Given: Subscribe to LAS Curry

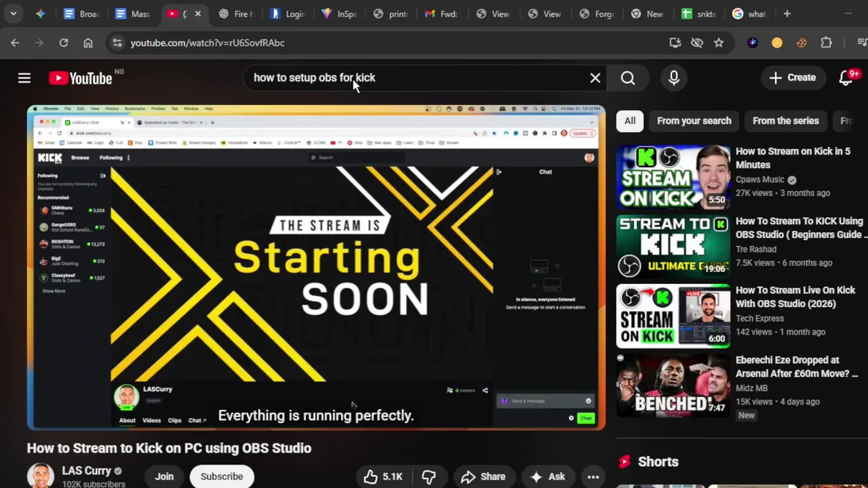Looking at the screenshot, I should point(222,476).
